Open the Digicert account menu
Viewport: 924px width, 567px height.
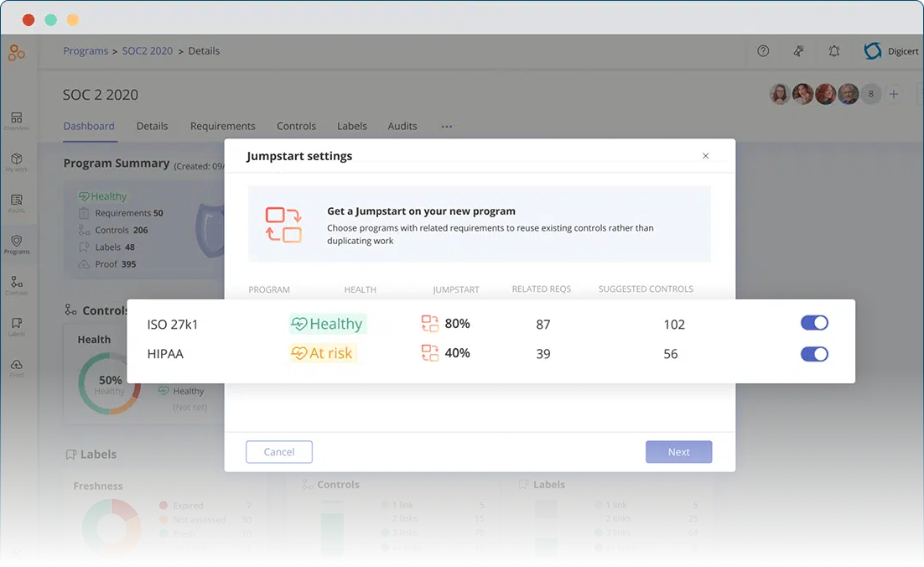890,51
